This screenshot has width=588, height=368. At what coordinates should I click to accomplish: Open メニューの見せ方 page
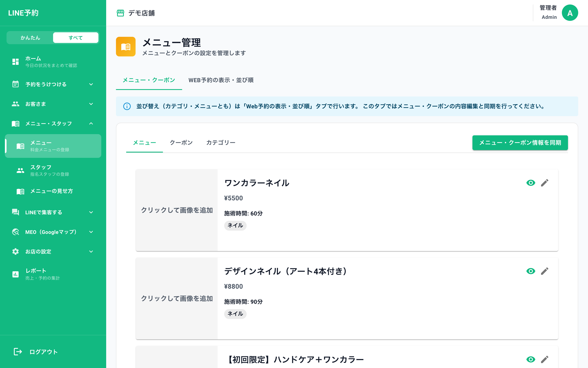click(53, 191)
